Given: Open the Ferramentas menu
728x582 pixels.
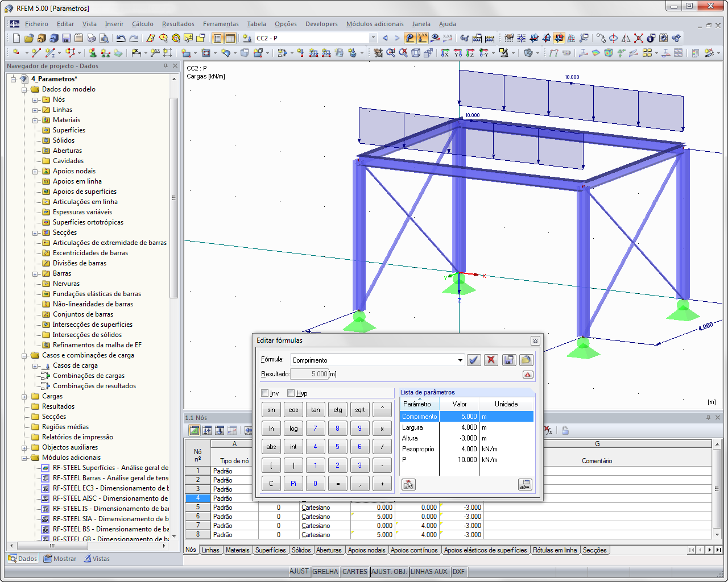Looking at the screenshot, I should [221, 24].
